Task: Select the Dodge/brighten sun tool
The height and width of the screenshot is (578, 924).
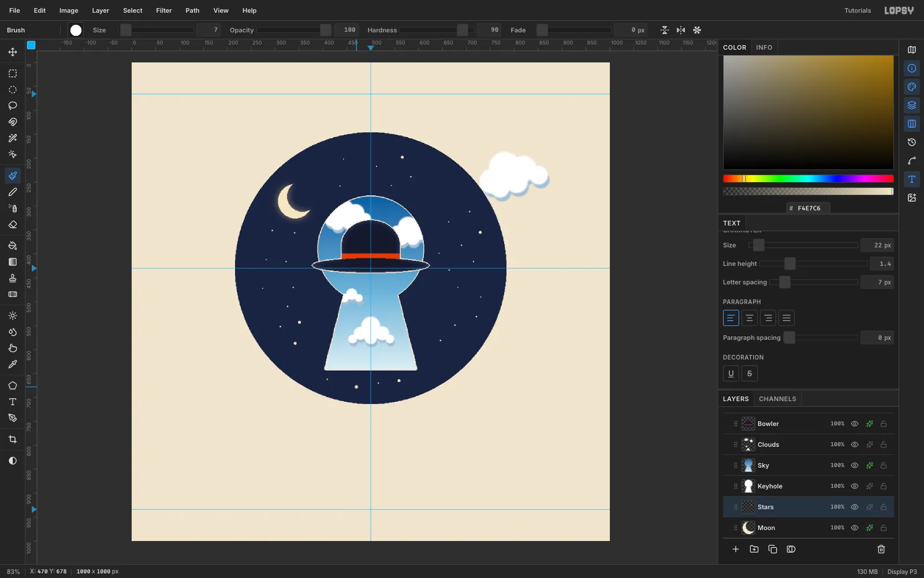Action: point(13,316)
